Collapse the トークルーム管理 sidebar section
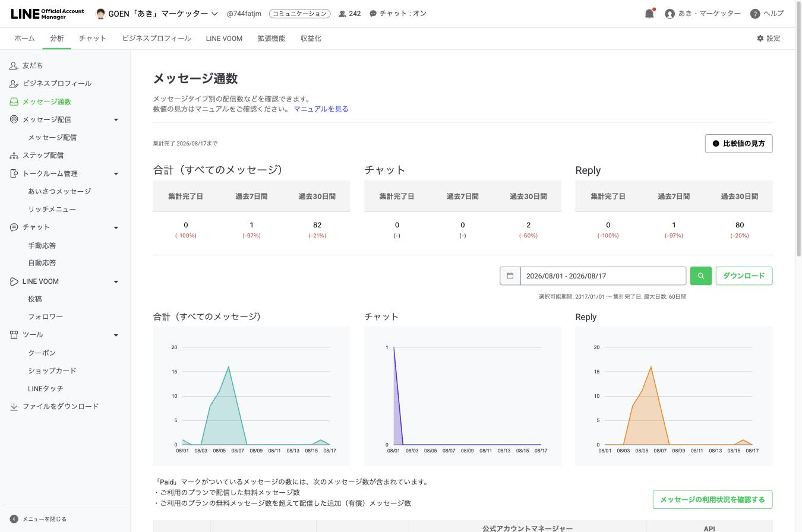 click(x=116, y=174)
